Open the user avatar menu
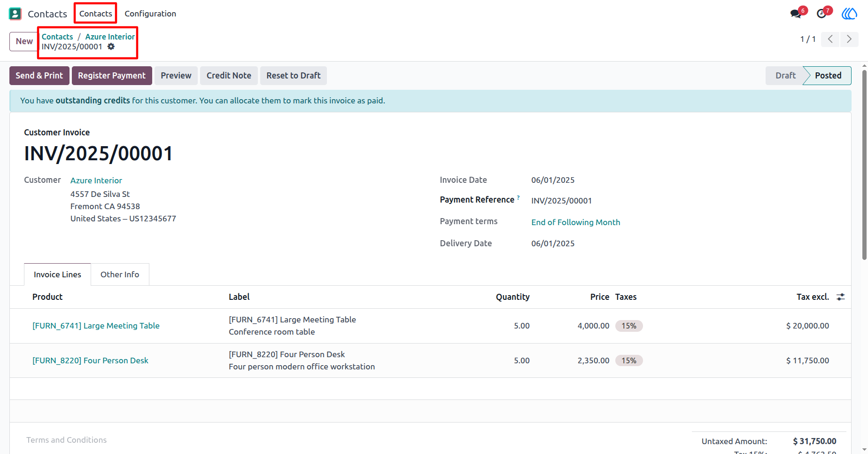The image size is (868, 454). click(849, 14)
